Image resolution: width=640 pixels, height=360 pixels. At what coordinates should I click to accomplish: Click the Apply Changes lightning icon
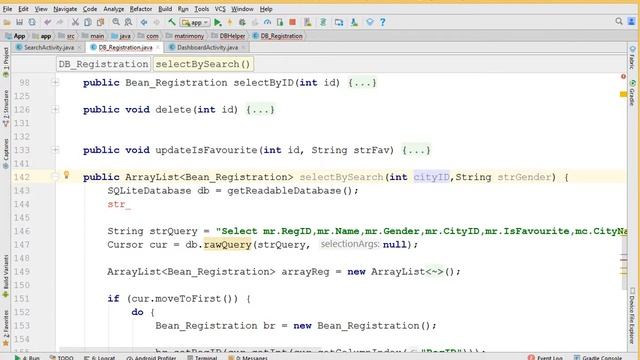click(230, 22)
